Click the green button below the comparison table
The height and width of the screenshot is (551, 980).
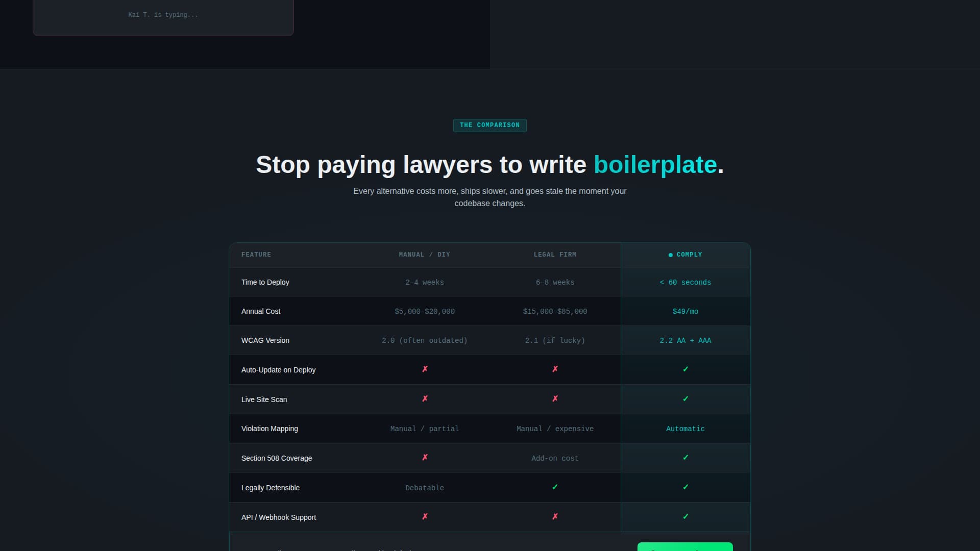(x=685, y=547)
